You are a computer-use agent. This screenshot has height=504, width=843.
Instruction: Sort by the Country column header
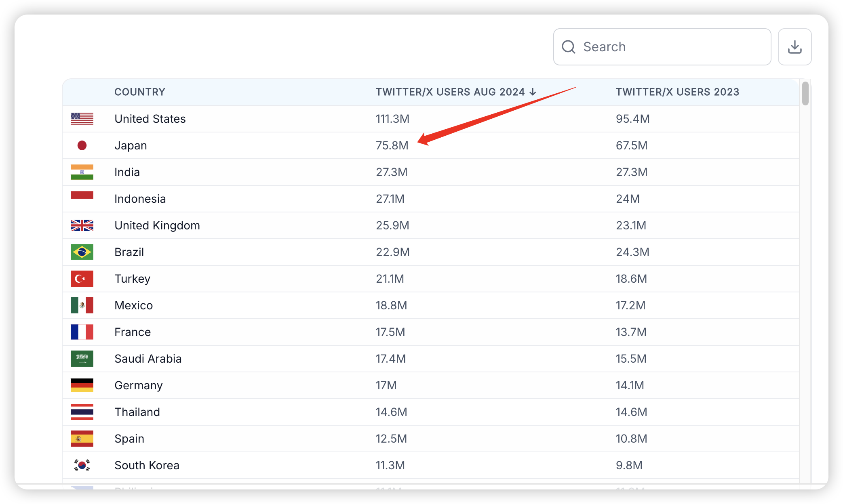(140, 92)
